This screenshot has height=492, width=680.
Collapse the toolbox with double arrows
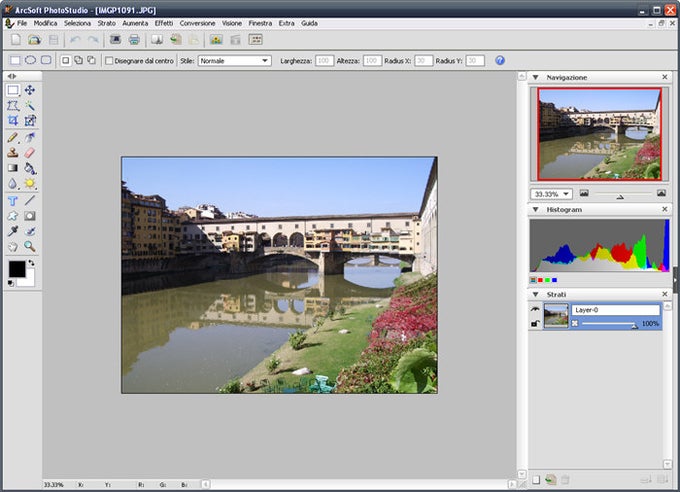tap(12, 76)
